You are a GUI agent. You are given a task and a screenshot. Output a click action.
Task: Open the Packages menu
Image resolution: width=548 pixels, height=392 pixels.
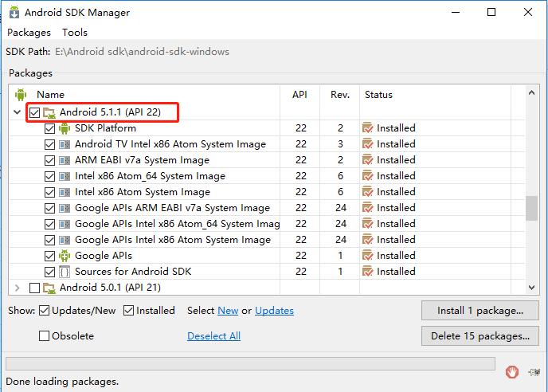click(29, 33)
